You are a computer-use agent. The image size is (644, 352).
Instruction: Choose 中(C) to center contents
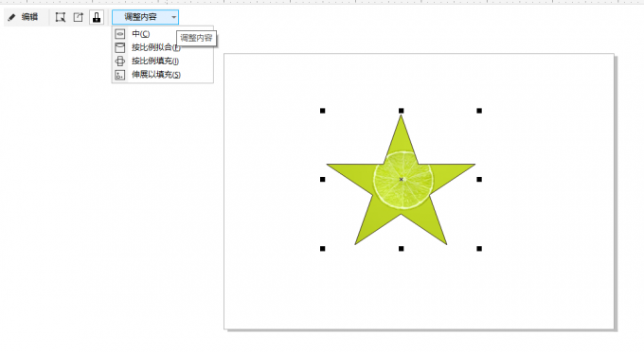point(162,34)
